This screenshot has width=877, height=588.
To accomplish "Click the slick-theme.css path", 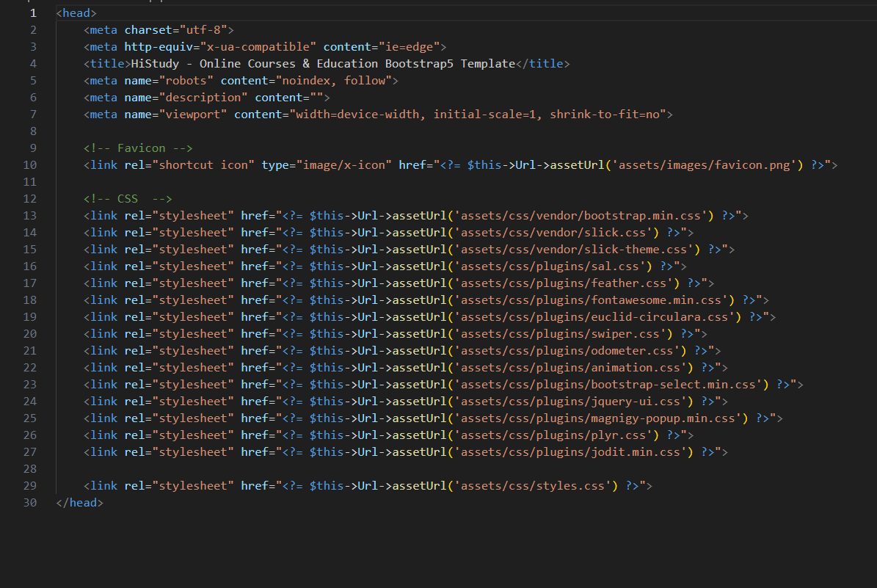I will 574,249.
